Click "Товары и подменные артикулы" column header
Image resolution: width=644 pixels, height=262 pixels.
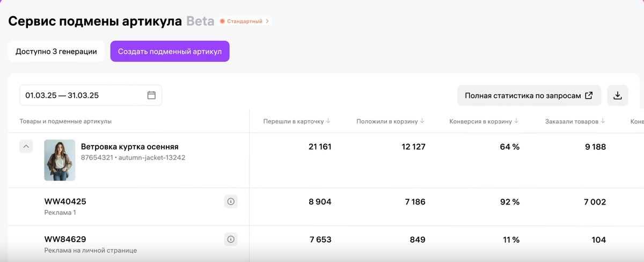click(65, 121)
